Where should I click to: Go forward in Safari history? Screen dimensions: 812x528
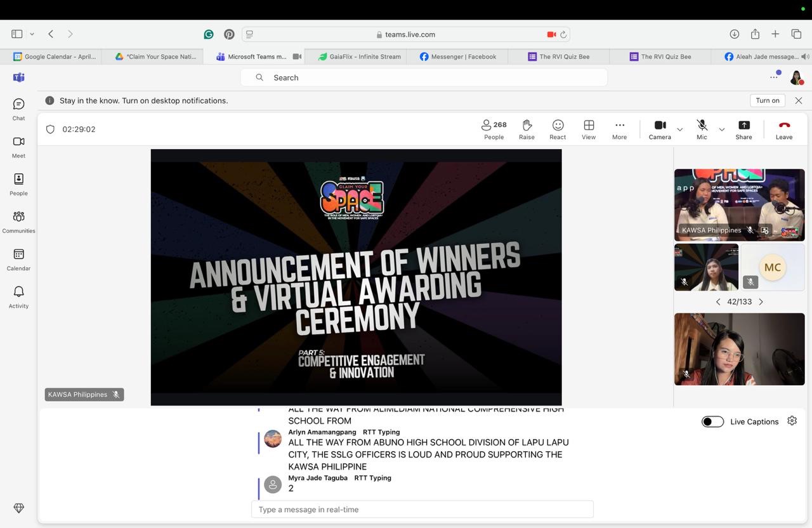coord(70,34)
